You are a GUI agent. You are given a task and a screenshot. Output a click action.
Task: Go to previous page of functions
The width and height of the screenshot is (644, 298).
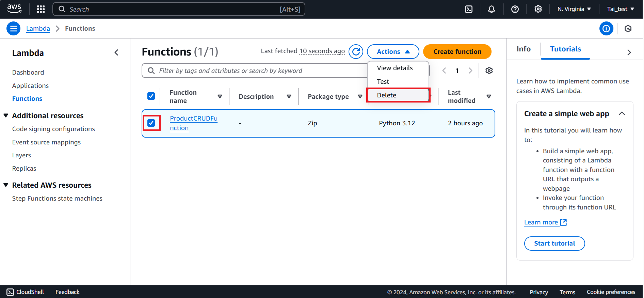click(444, 70)
